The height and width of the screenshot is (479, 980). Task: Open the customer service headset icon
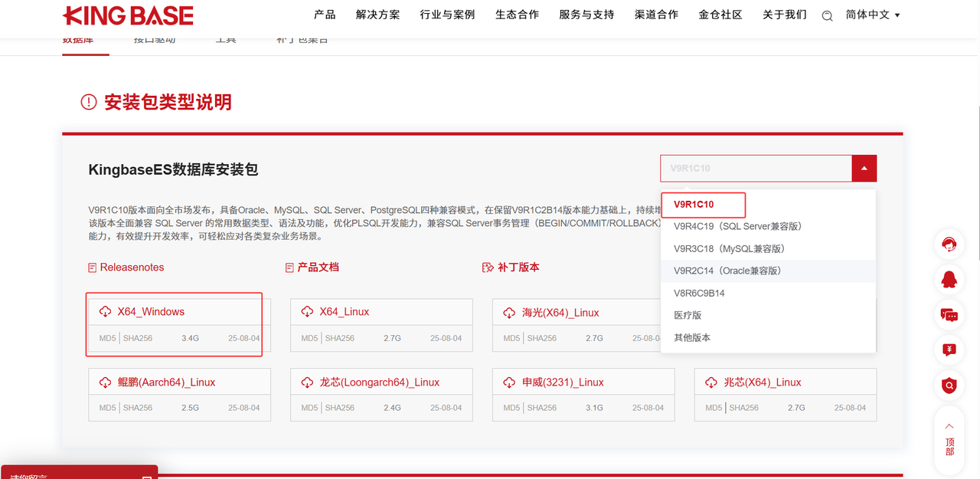(x=949, y=244)
